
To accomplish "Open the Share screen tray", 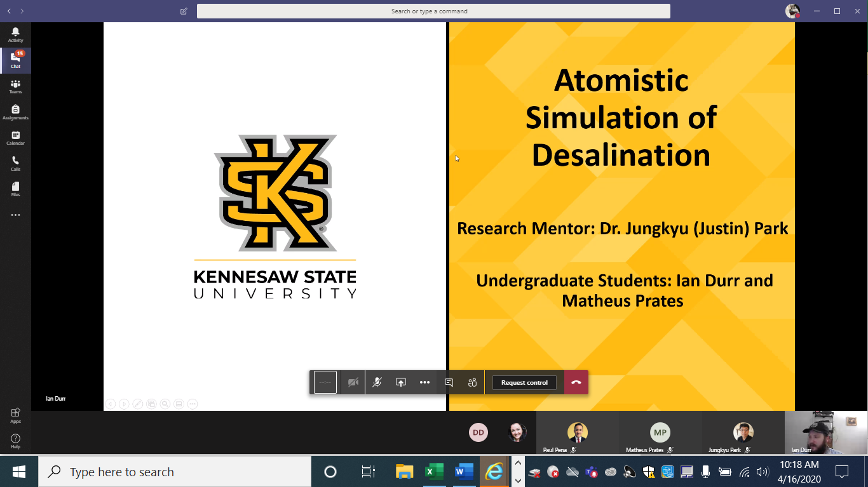I will (401, 382).
